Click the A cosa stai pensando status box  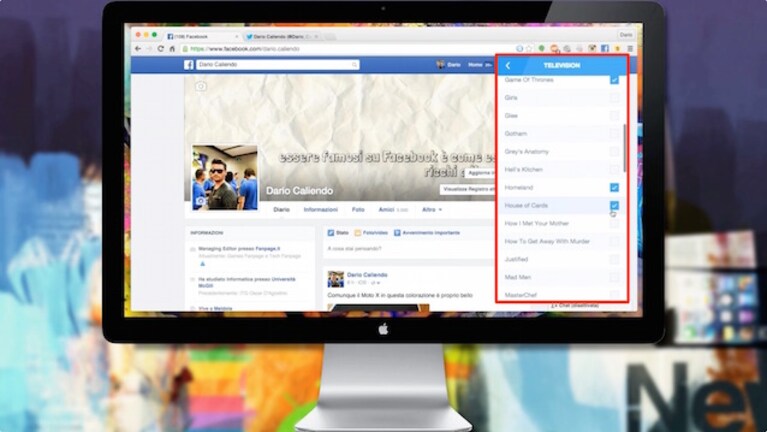(409, 249)
